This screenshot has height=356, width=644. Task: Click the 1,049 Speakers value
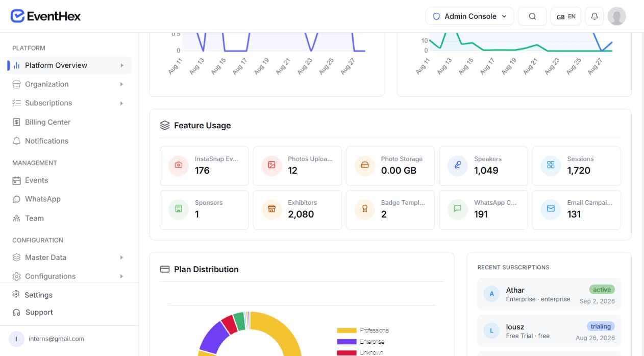pos(486,171)
